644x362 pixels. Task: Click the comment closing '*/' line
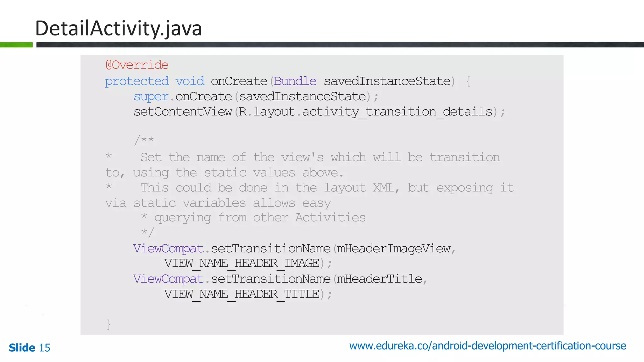tap(147, 233)
